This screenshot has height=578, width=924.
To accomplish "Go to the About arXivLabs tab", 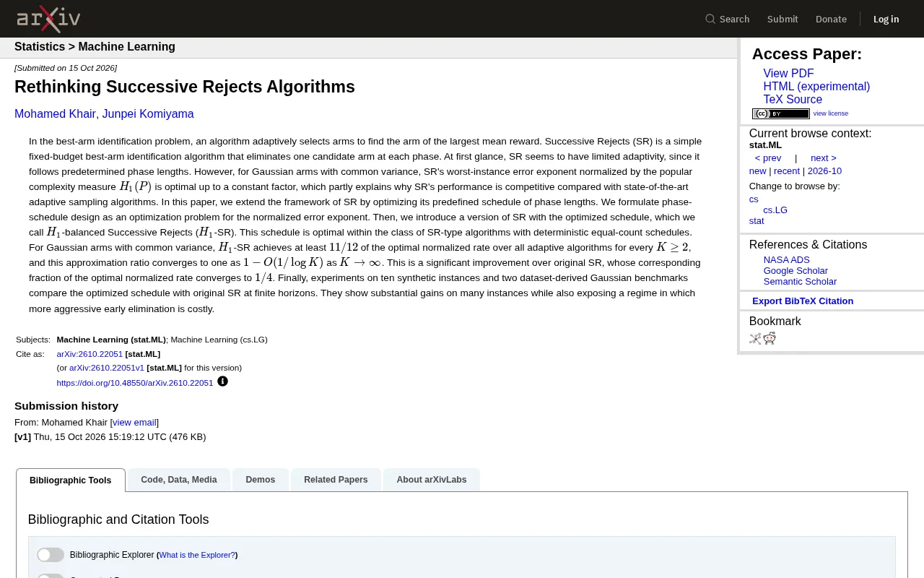I will pyautogui.click(x=432, y=480).
